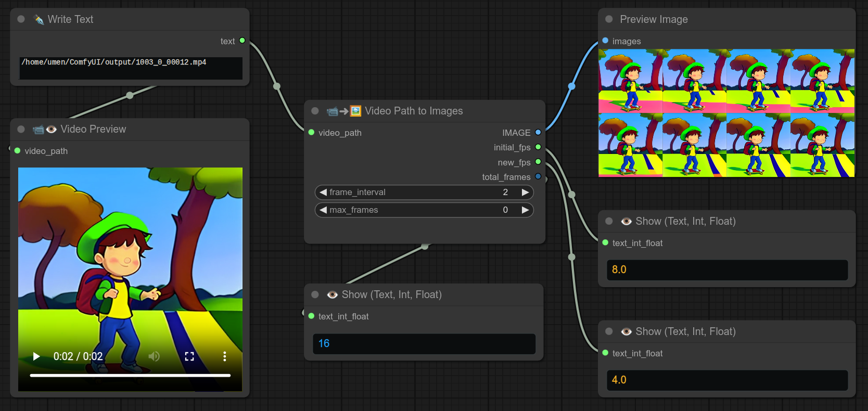Click the Show node text box displaying 16
This screenshot has height=411, width=868.
tap(424, 344)
